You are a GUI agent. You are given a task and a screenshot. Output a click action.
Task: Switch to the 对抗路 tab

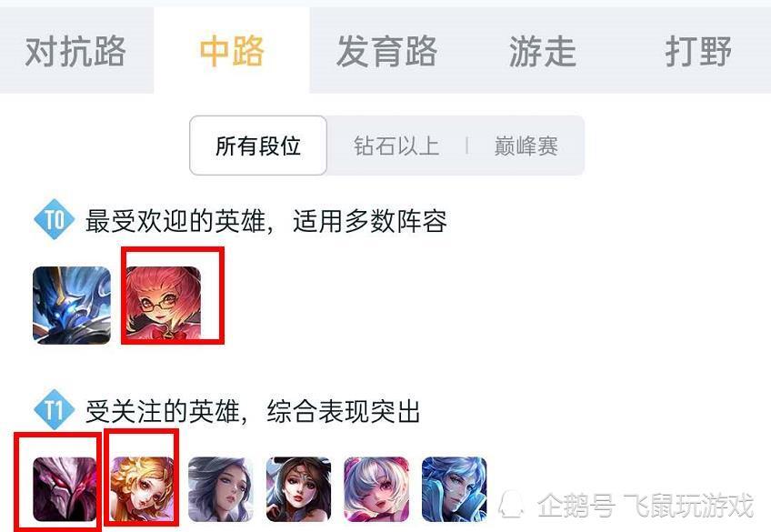(75, 51)
